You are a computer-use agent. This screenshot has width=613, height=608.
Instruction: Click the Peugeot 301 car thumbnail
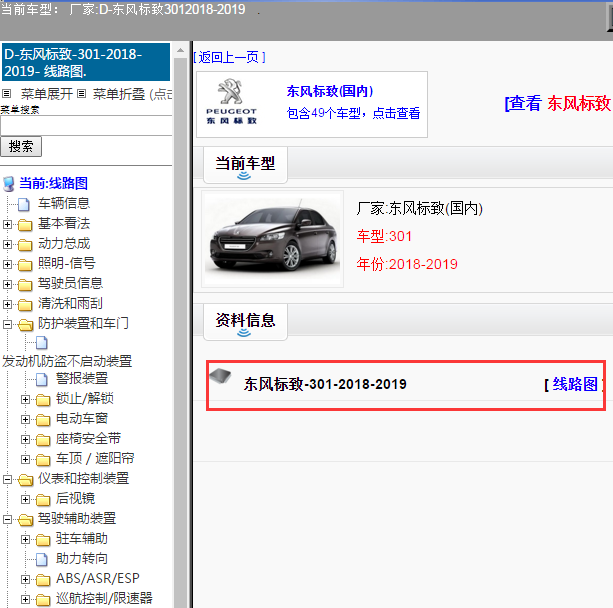point(272,239)
